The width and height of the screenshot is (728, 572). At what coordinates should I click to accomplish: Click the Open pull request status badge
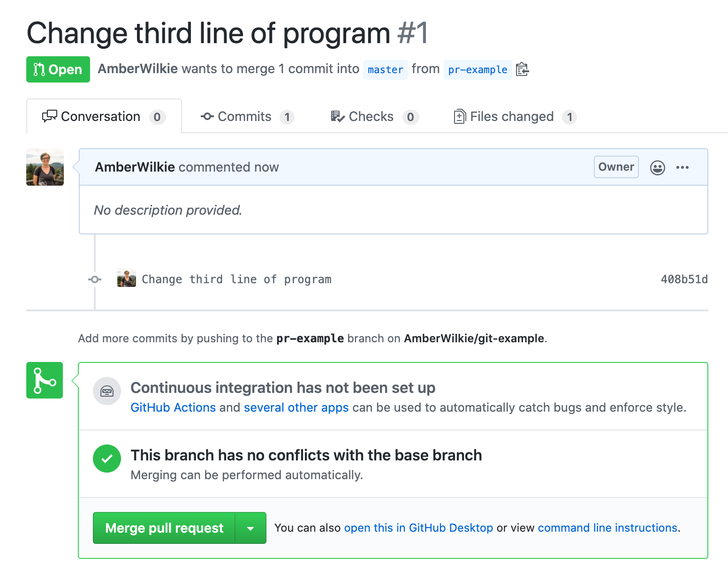tap(58, 69)
